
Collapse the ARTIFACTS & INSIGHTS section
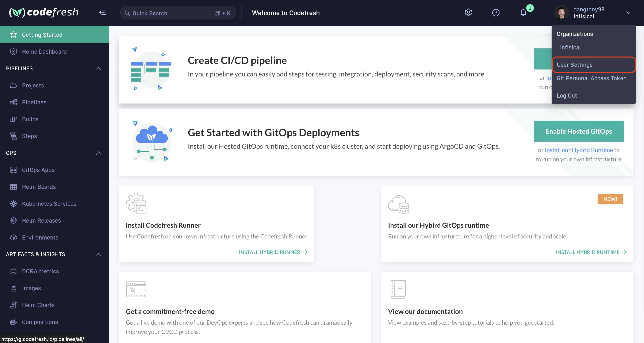tap(99, 254)
